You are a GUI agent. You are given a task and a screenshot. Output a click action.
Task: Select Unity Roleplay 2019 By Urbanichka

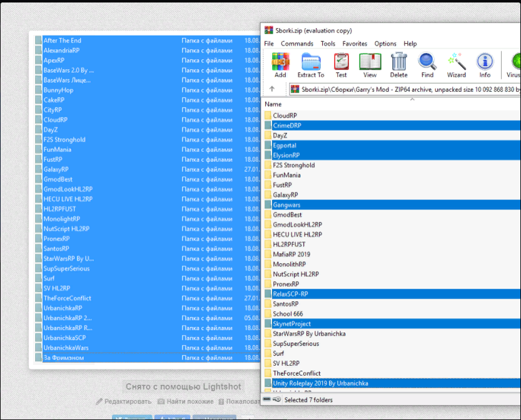tap(392, 383)
